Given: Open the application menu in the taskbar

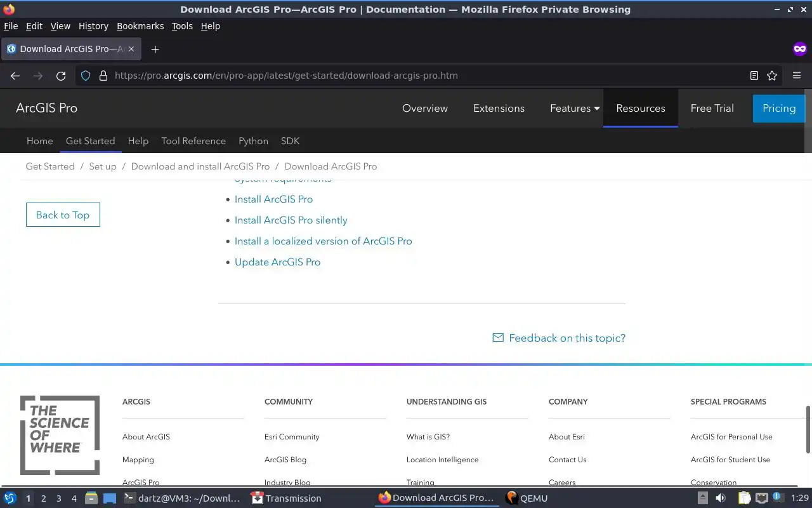Looking at the screenshot, I should (10, 498).
